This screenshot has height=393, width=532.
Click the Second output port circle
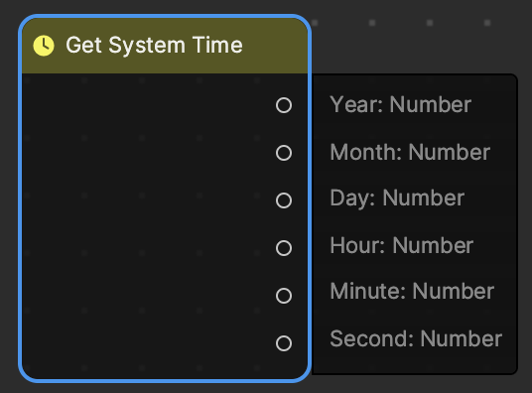click(x=284, y=343)
